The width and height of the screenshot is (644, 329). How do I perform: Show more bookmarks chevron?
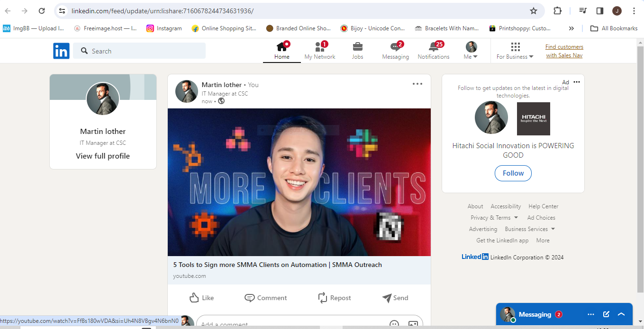click(x=571, y=28)
